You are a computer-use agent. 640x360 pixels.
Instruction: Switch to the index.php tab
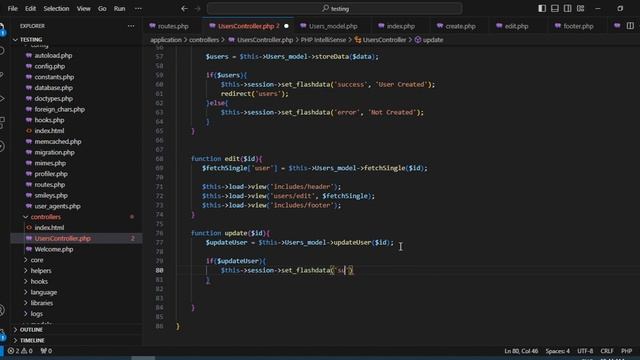pos(400,26)
